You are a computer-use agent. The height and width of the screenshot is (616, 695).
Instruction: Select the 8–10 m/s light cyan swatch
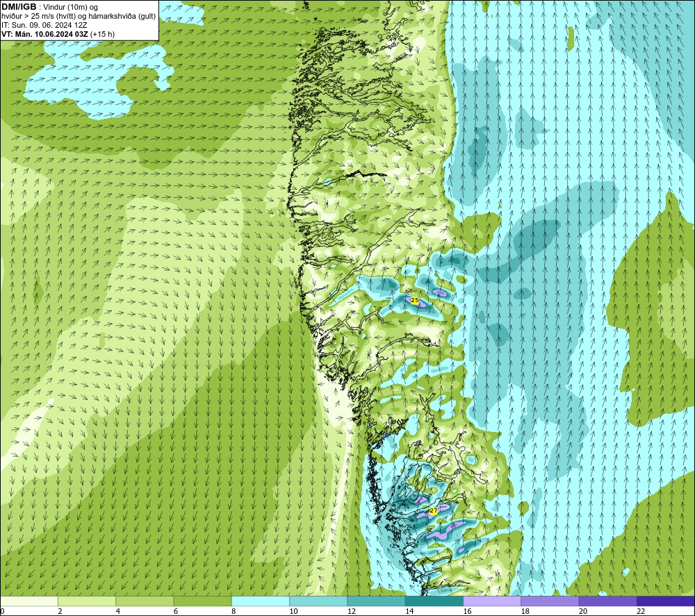click(261, 601)
